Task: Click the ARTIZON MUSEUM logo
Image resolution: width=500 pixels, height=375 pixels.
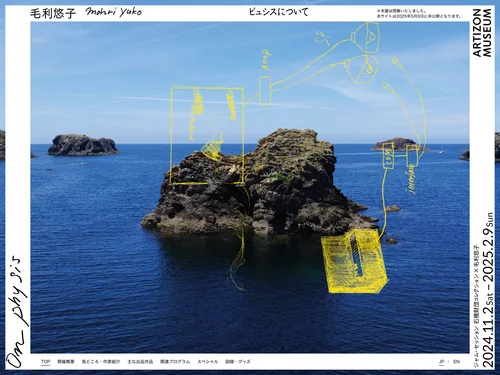Action: pos(482,33)
